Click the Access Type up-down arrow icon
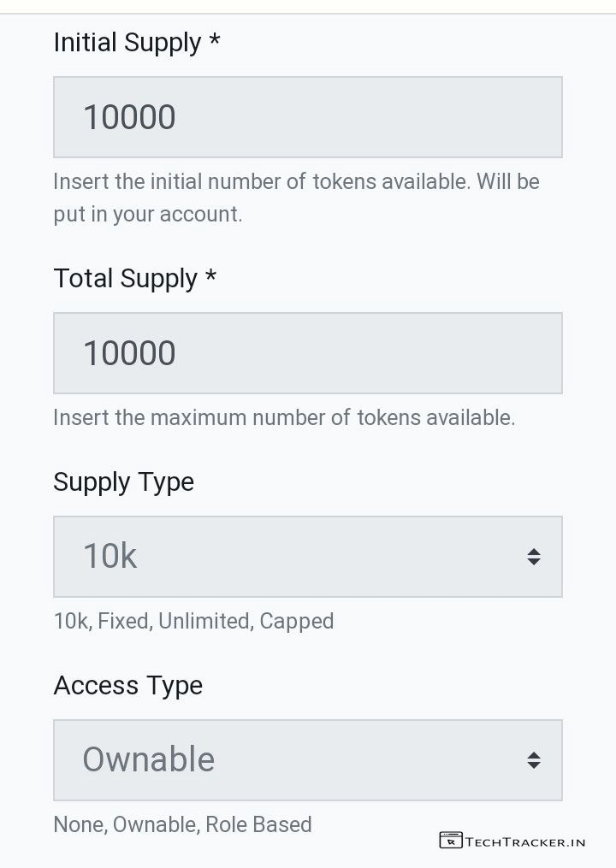The height and width of the screenshot is (868, 616). coord(534,760)
